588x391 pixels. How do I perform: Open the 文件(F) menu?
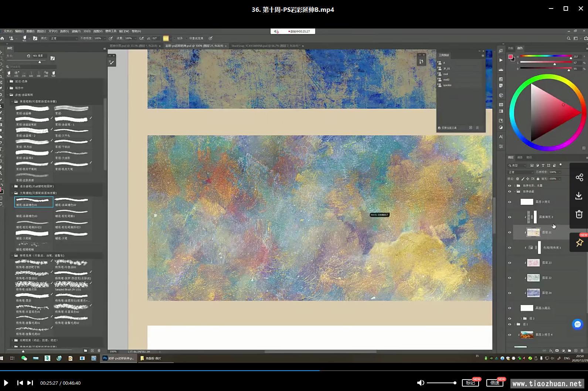[8, 31]
